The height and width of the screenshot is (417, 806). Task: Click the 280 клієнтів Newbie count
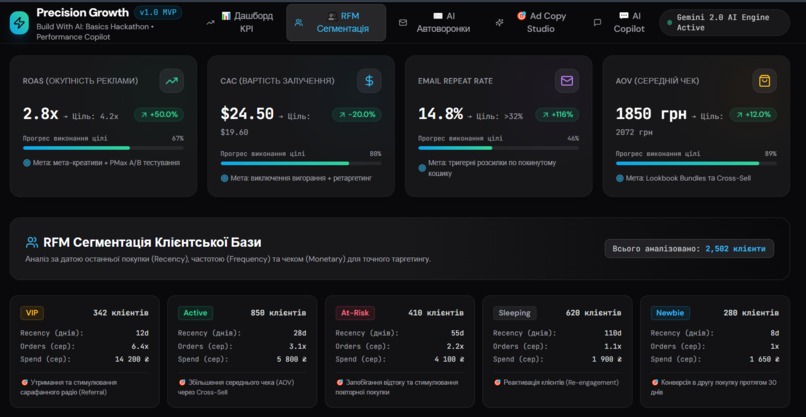[752, 313]
